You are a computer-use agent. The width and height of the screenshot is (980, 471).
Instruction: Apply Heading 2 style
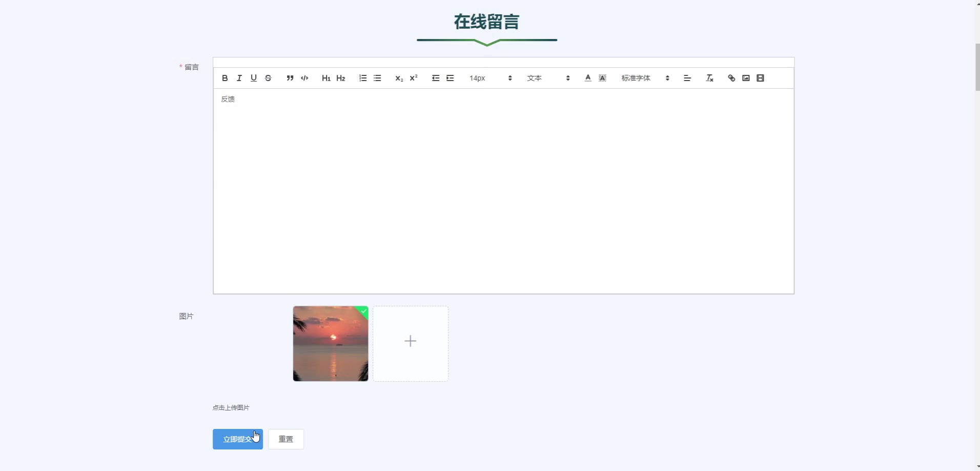pos(341,78)
